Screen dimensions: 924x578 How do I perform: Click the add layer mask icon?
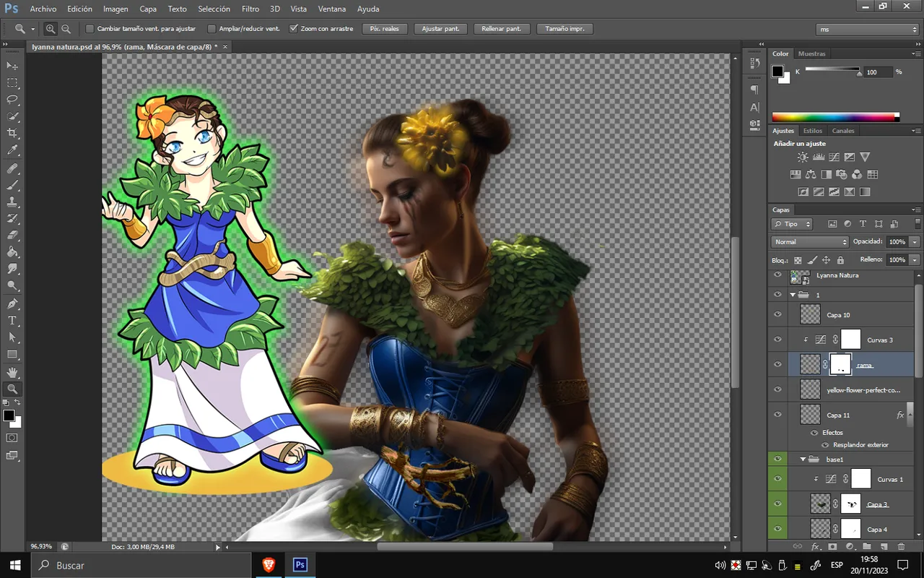(832, 547)
